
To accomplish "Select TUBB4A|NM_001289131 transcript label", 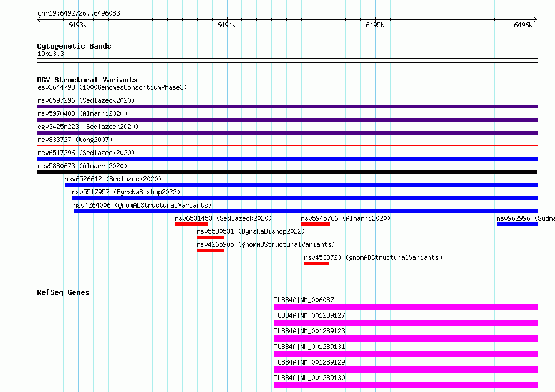I will (310, 347).
